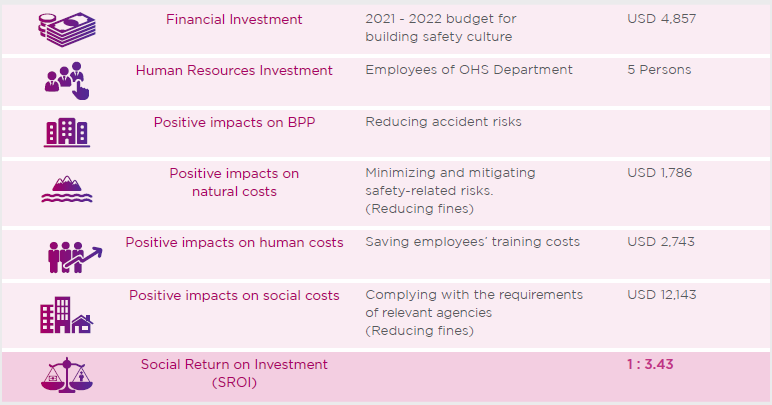Click the balance scale SROI icon
Image resolution: width=772 pixels, height=405 pixels.
click(x=66, y=375)
